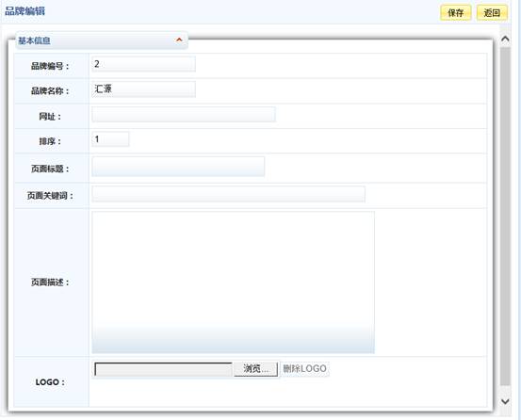
Task: Collapse the 基本信息 section chevron
Action: tap(179, 40)
